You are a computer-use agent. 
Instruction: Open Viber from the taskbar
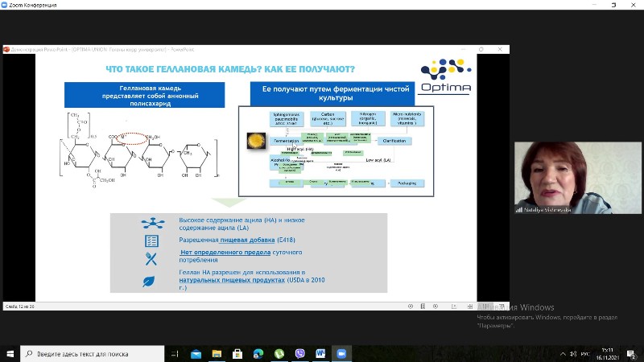tap(299, 354)
